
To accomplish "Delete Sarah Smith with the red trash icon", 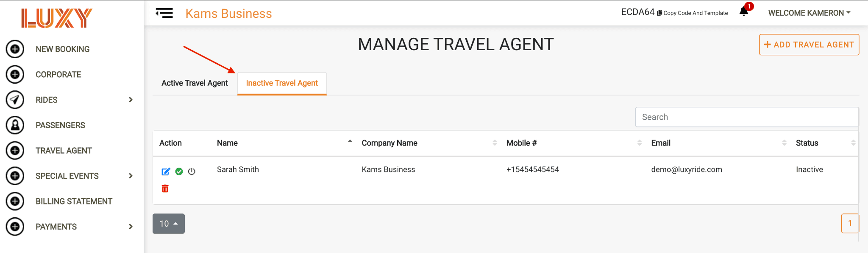I will pos(165,188).
